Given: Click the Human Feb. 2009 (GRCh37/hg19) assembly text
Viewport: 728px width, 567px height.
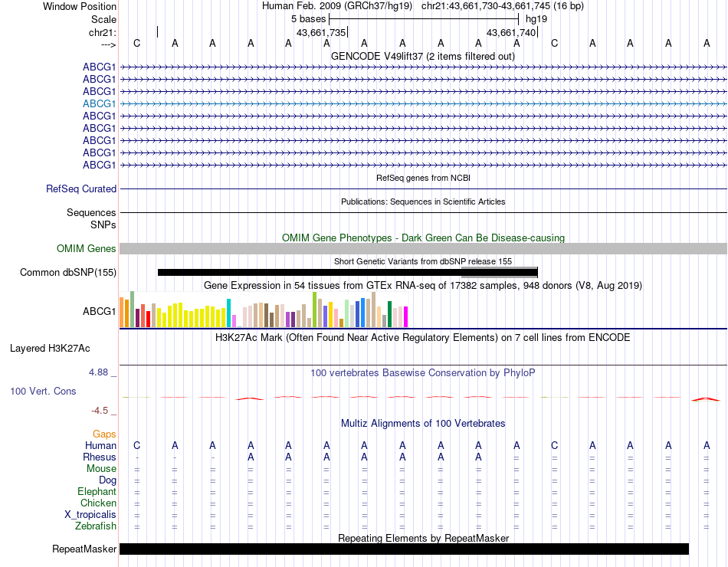Looking at the screenshot, I should pos(336,6).
